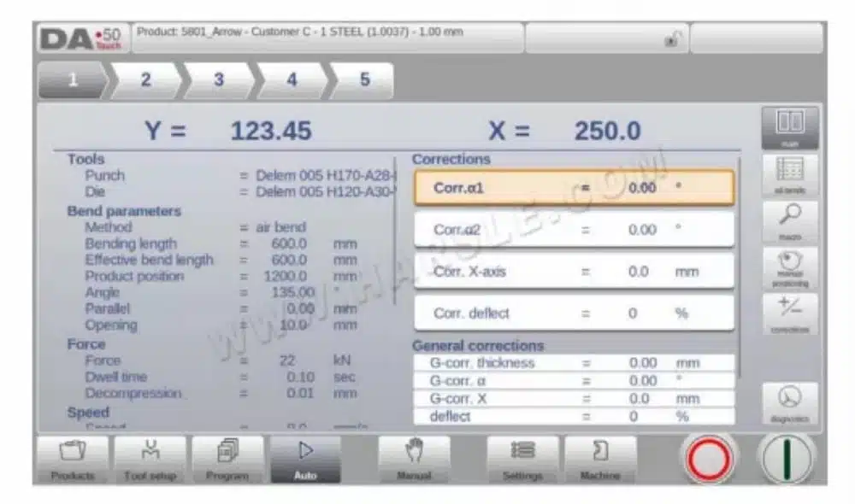
Task: Edit the G-corr. thickness value
Action: [575, 363]
